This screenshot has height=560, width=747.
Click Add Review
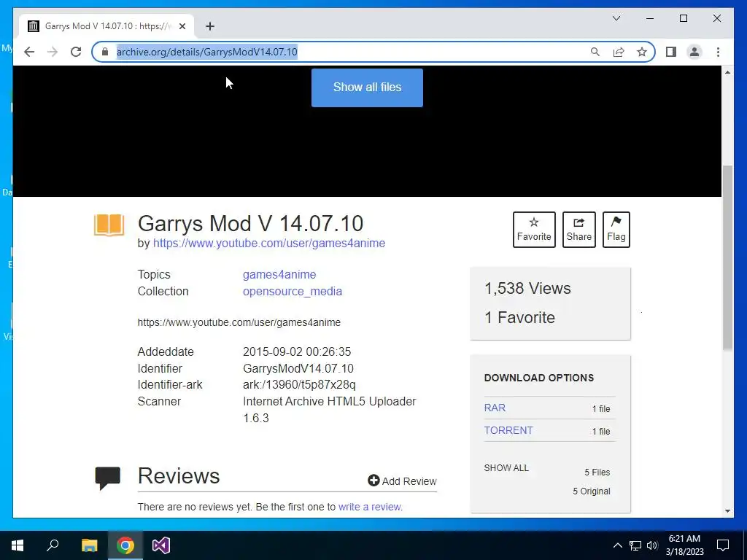[402, 481]
